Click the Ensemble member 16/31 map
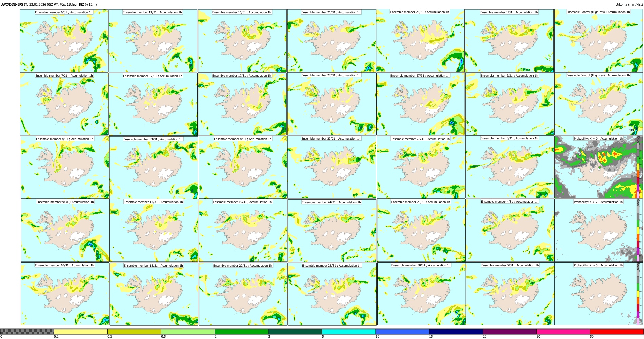644x339 pixels. pyautogui.click(x=242, y=41)
